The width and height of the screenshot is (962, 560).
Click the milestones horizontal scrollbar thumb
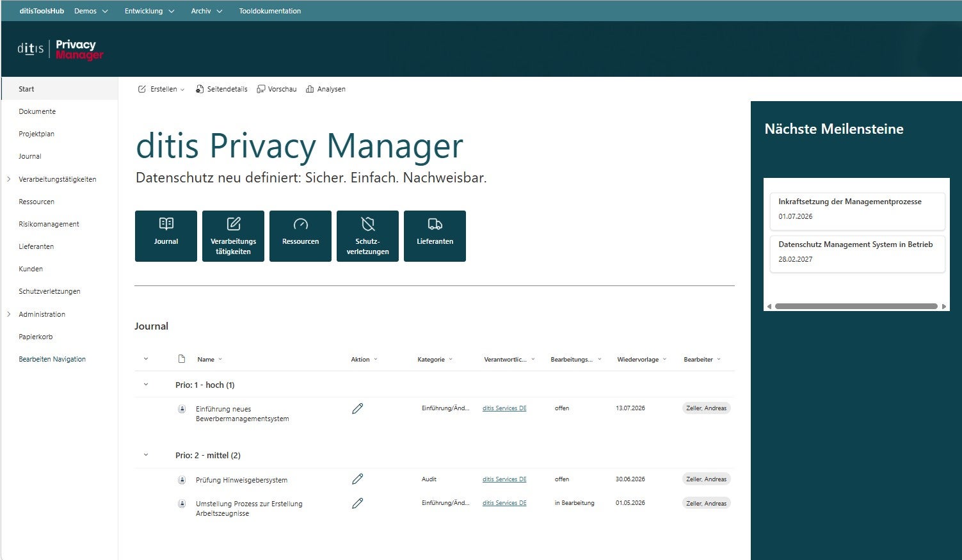[x=856, y=307]
